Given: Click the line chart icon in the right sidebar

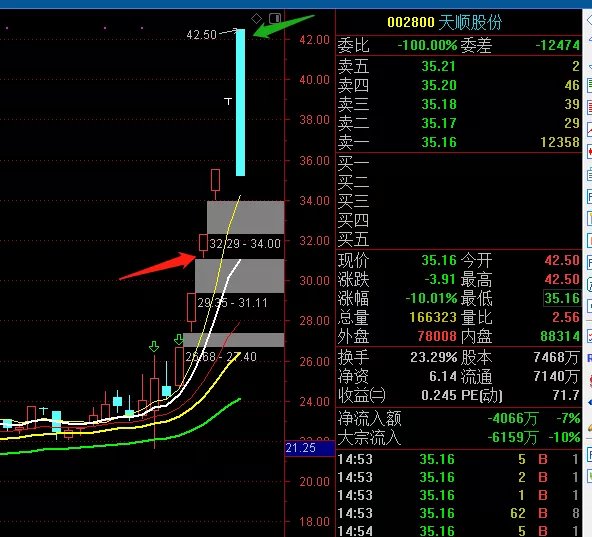Looking at the screenshot, I should [x=589, y=130].
